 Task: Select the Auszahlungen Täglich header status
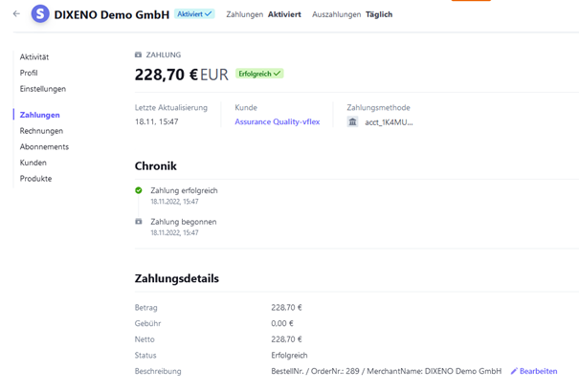(352, 14)
